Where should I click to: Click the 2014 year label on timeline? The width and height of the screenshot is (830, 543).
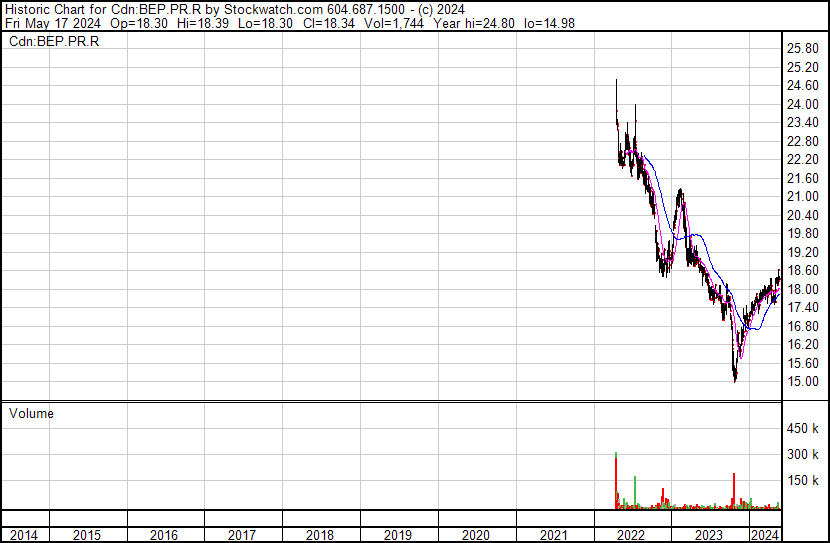point(24,535)
